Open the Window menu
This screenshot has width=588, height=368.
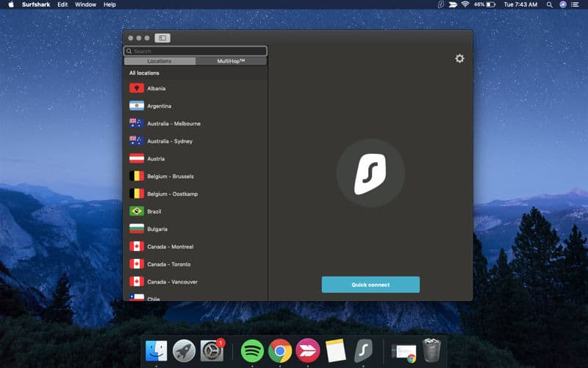point(85,4)
